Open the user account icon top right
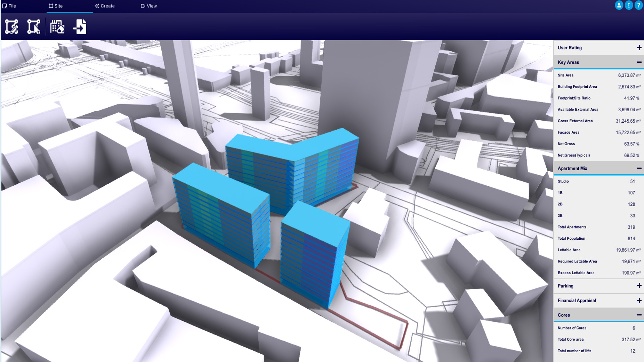The image size is (644, 362). (x=619, y=5)
